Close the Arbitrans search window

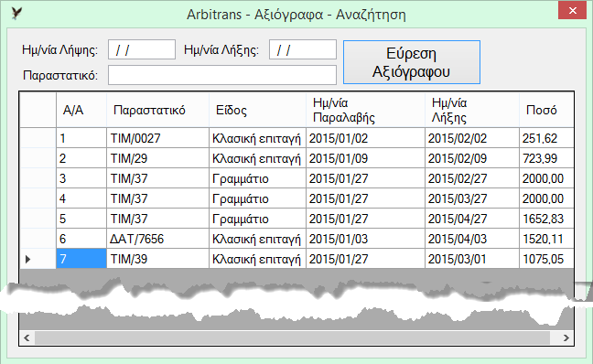pyautogui.click(x=572, y=11)
